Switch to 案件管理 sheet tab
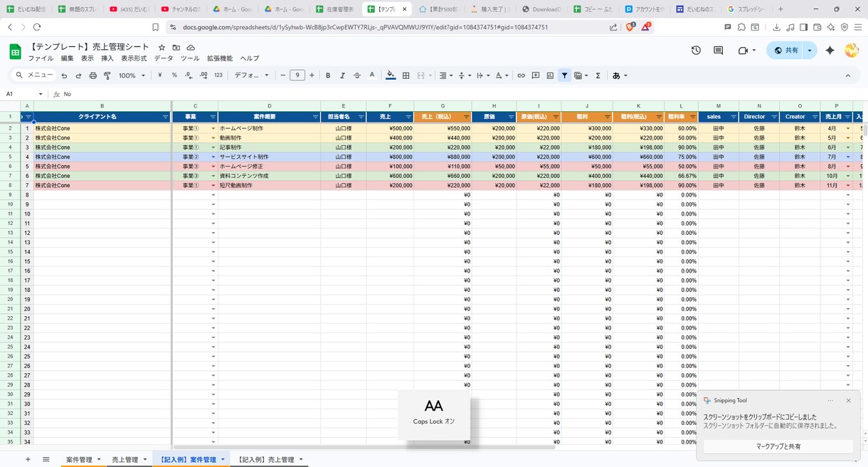868x467 pixels. [79, 460]
